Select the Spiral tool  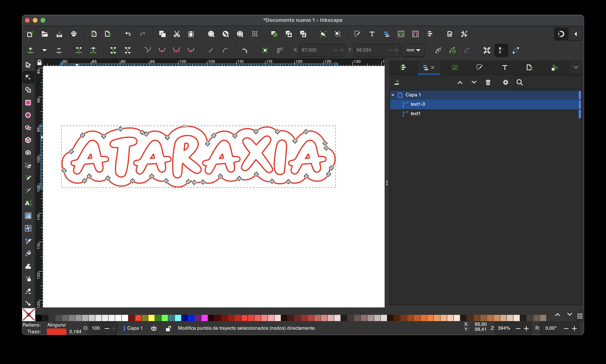28,153
